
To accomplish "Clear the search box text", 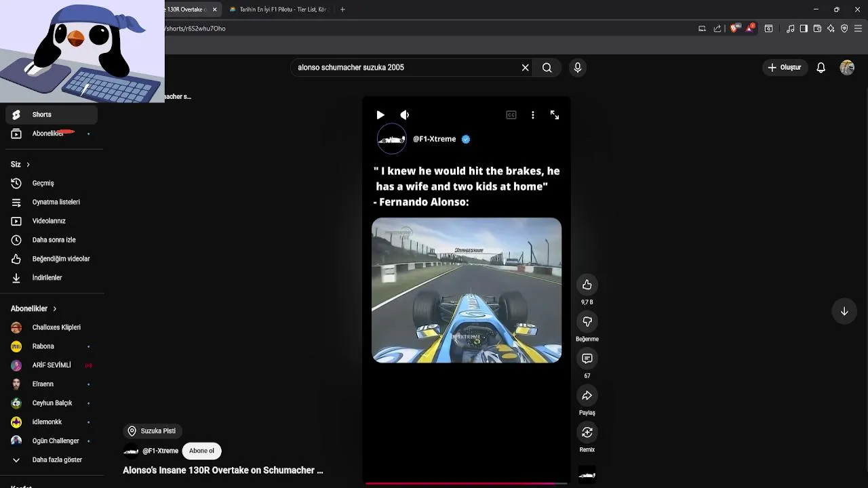I will [525, 68].
